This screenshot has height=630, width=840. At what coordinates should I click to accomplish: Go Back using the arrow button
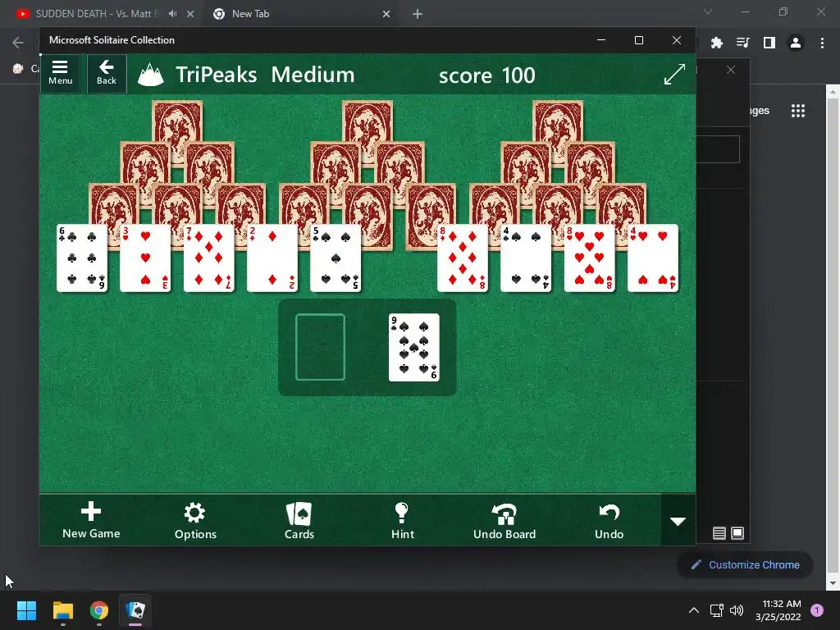click(x=107, y=73)
